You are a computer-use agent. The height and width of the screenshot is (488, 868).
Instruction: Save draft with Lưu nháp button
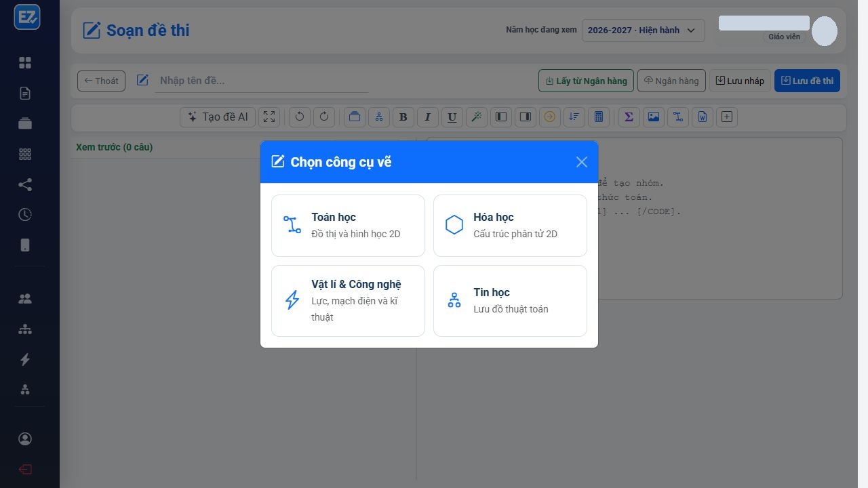tap(740, 81)
